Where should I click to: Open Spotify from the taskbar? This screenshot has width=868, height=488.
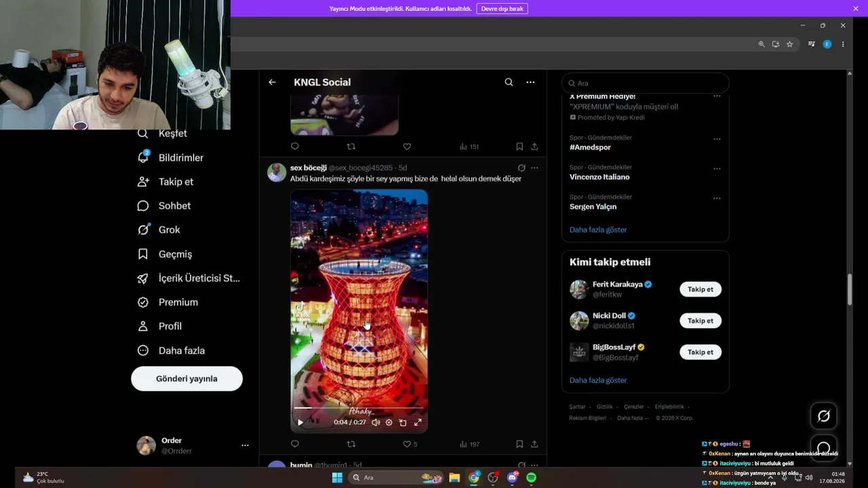click(532, 478)
